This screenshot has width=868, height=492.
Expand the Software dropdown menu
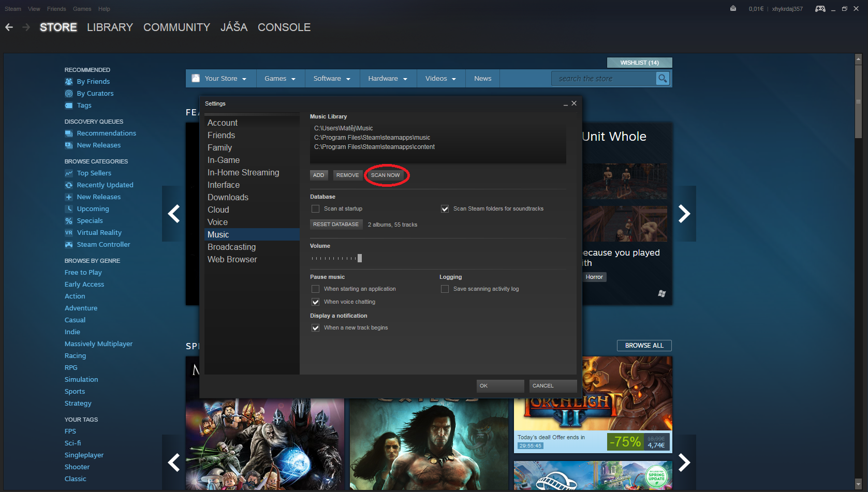pos(332,79)
